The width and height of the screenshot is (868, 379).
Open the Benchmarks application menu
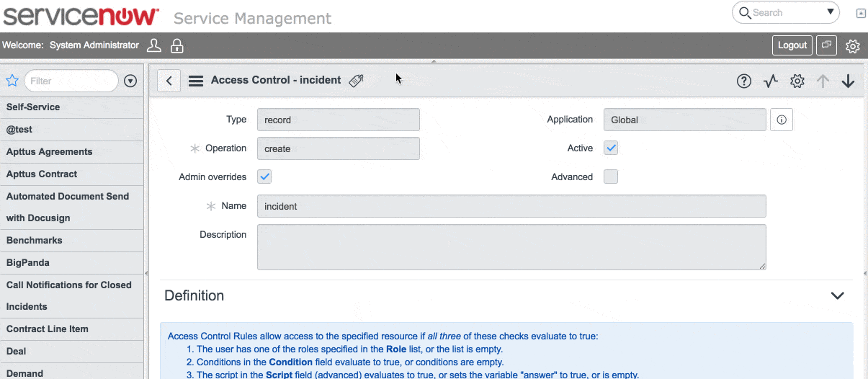[x=35, y=241]
